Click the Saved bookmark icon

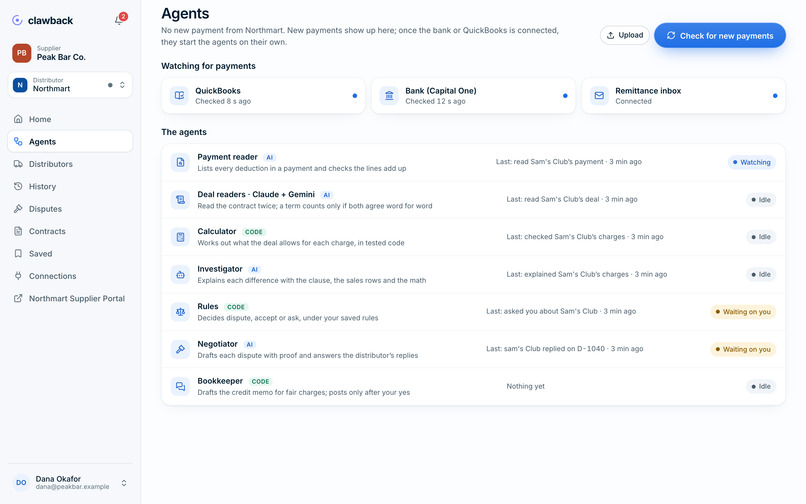point(18,253)
